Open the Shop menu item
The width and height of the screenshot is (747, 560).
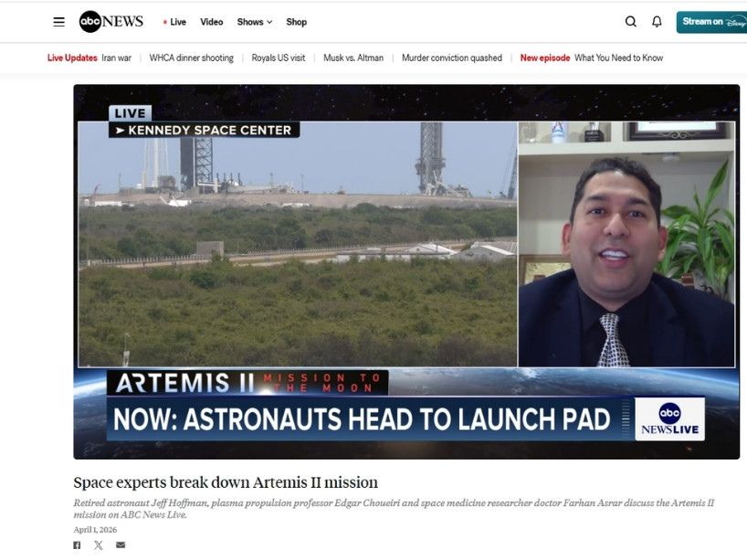296,22
